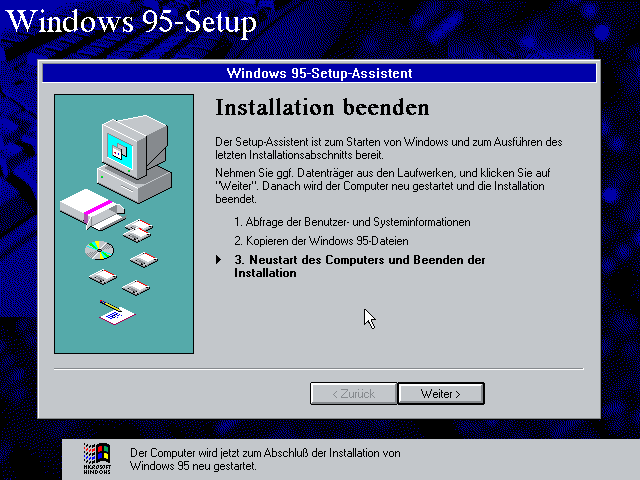Click step 3 Neustart des Computers text
The width and height of the screenshot is (640, 480).
[360, 266]
